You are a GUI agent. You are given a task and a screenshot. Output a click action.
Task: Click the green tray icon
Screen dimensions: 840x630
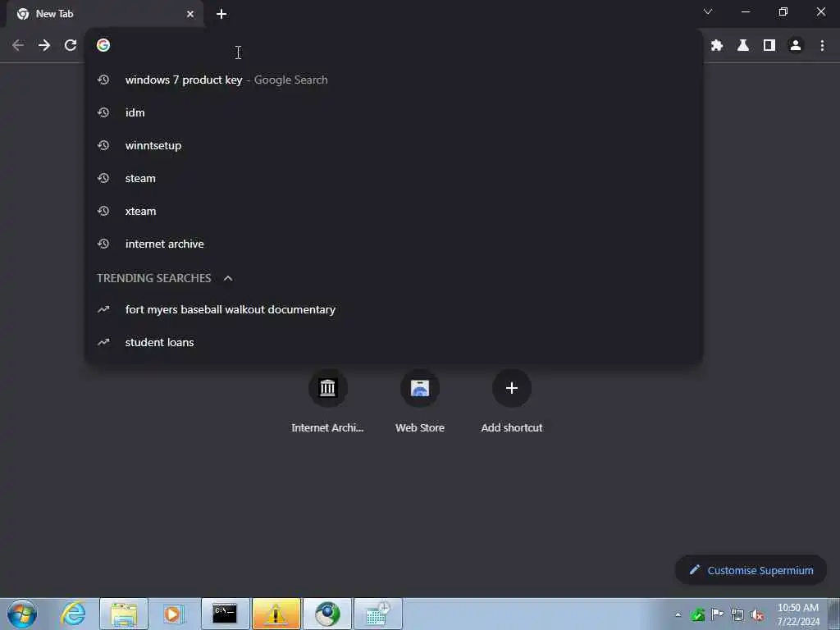tap(697, 614)
